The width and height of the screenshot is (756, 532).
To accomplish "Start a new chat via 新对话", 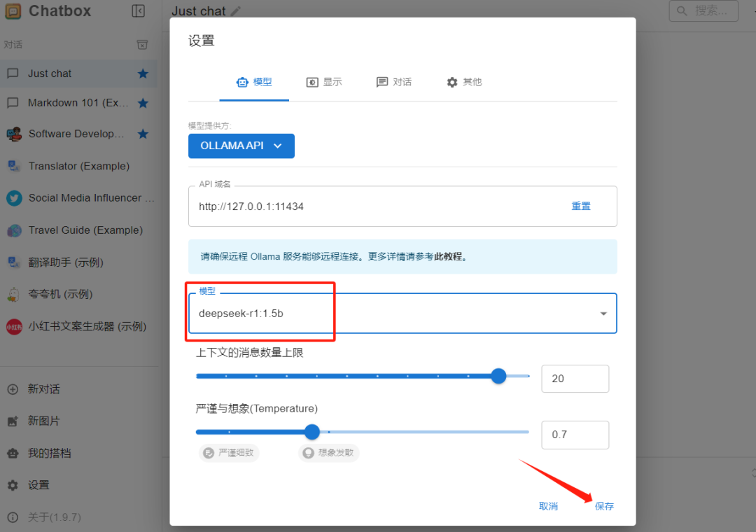I will (x=78, y=389).
